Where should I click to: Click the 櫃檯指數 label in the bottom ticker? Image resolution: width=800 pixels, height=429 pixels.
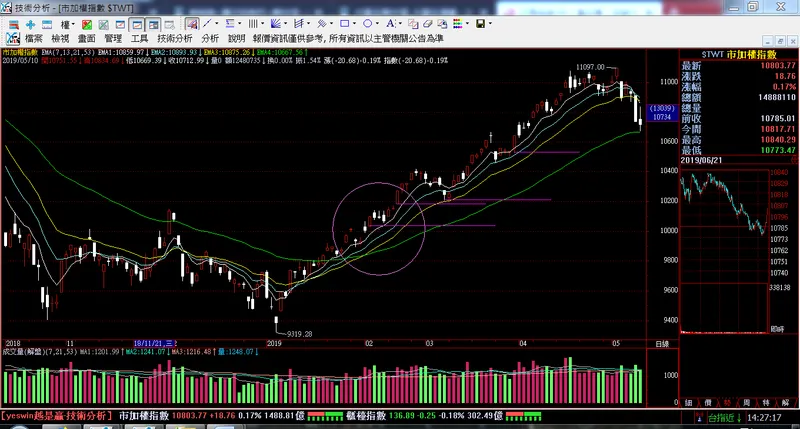(x=366, y=416)
